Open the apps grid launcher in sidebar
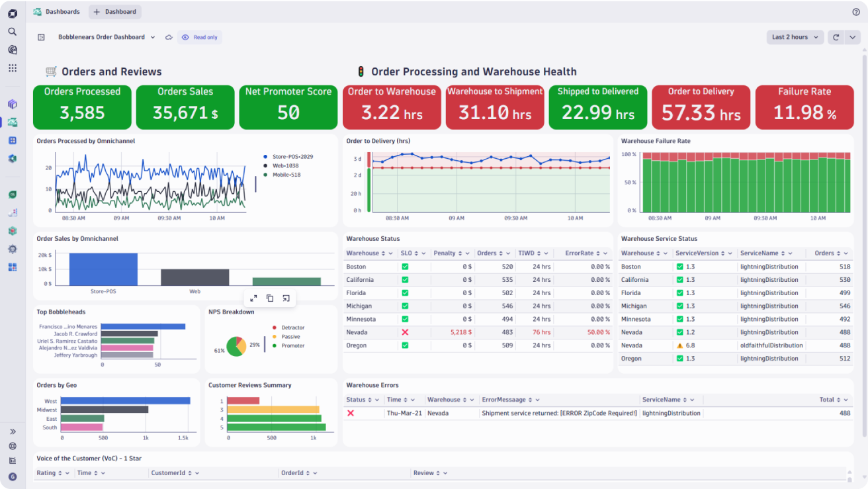This screenshot has width=868, height=489. [13, 67]
